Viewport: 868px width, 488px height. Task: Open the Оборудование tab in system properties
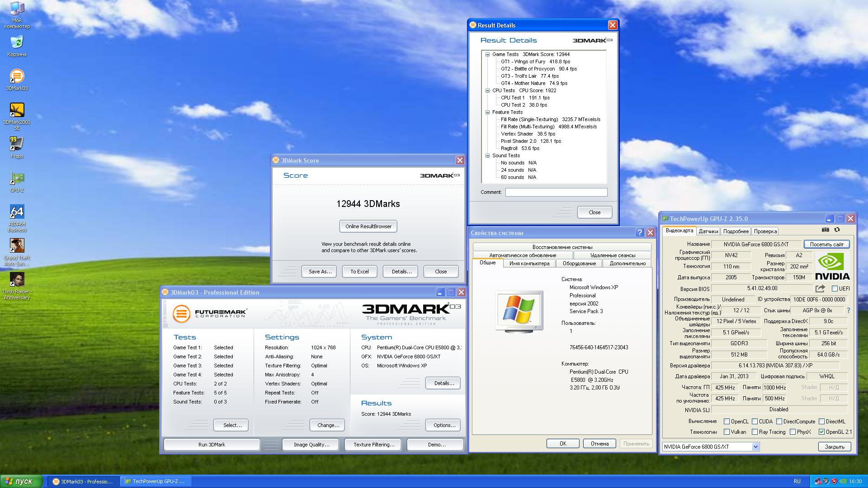click(x=579, y=263)
